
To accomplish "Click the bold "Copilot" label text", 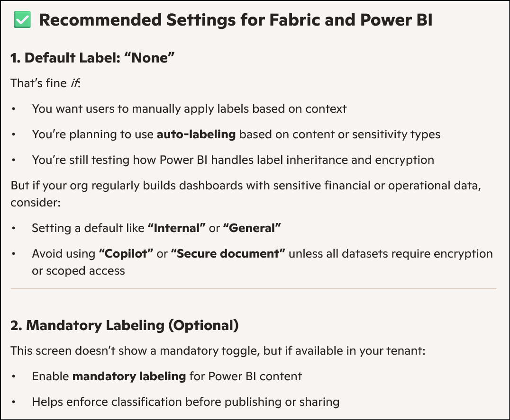I will click(126, 254).
